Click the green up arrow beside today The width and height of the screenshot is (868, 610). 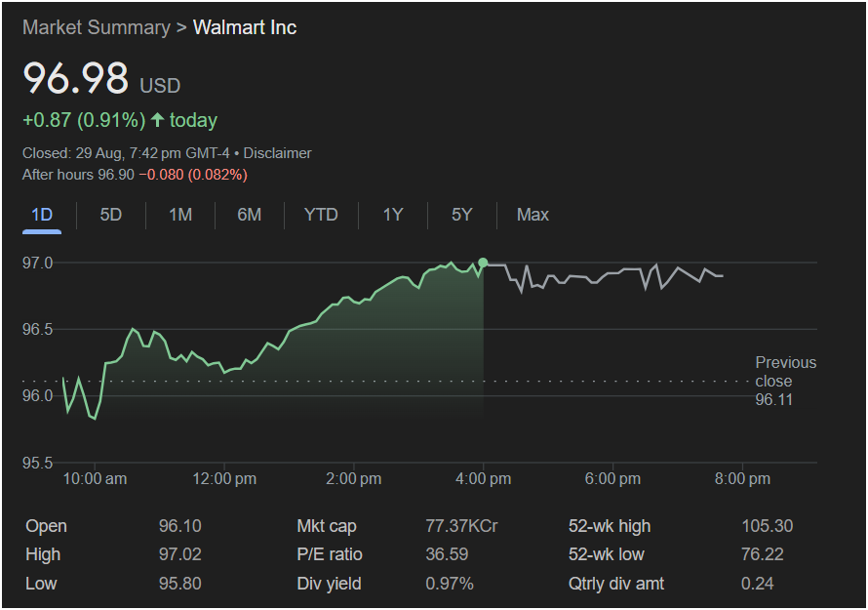(158, 120)
